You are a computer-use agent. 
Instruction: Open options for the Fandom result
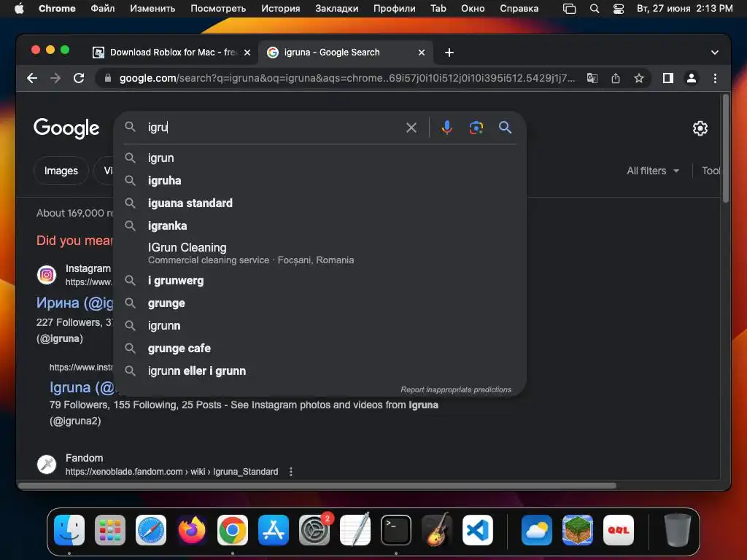pos(290,472)
